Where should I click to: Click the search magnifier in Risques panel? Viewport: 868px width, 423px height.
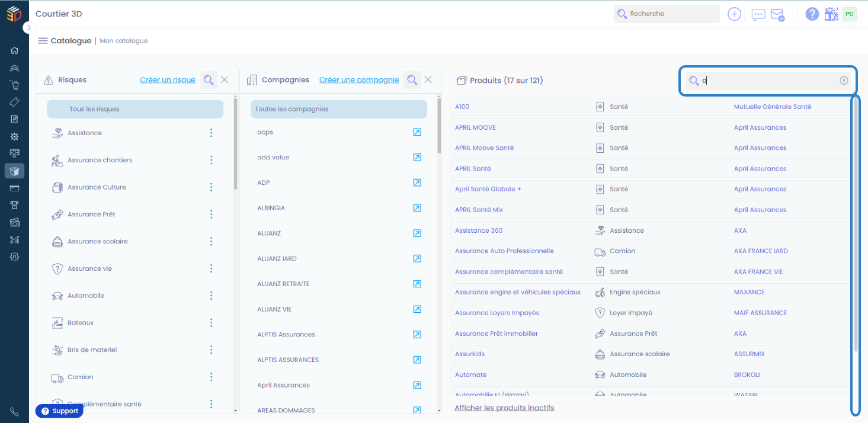[x=208, y=80]
